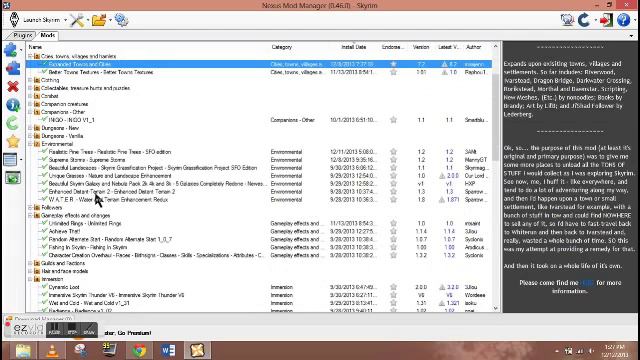Toggle the Wet and Cold checkmark
Viewport: 640px width, 360px height.
pos(44,303)
